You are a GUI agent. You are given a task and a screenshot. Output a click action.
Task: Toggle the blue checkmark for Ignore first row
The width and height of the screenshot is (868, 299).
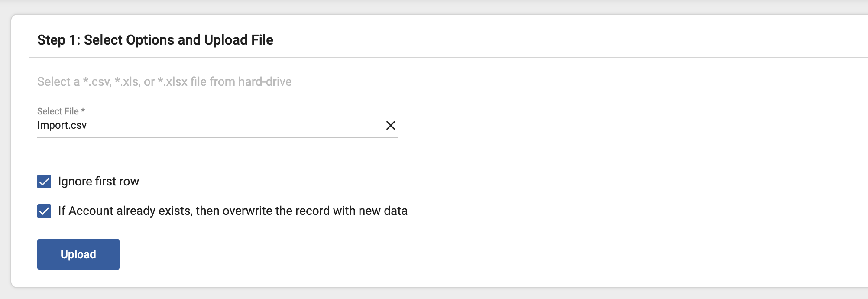tap(44, 182)
